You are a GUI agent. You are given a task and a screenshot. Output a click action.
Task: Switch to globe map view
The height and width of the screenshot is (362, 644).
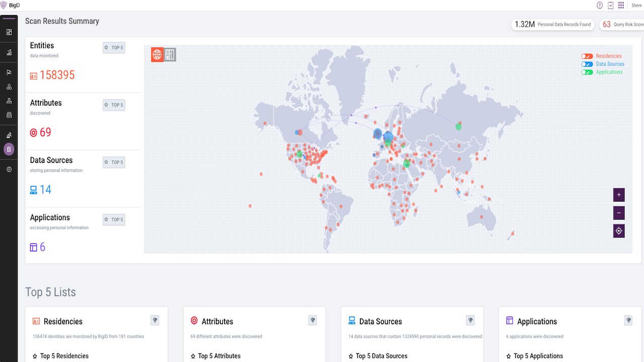pyautogui.click(x=157, y=55)
